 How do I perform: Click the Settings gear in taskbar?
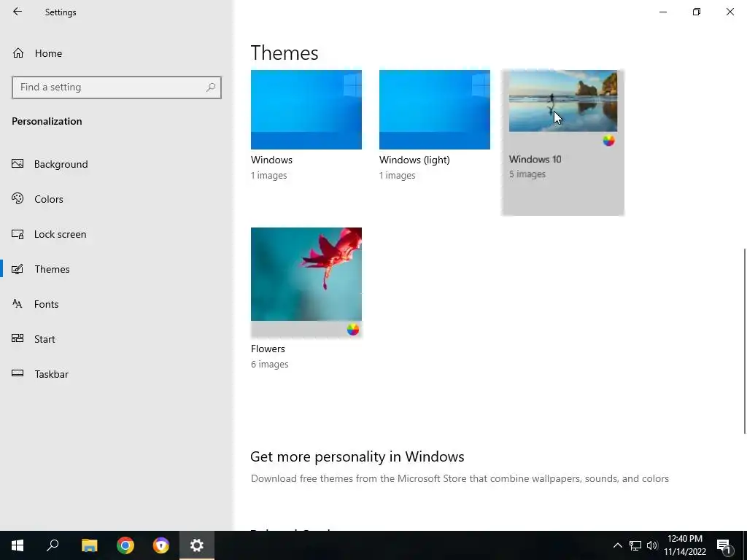point(197,545)
